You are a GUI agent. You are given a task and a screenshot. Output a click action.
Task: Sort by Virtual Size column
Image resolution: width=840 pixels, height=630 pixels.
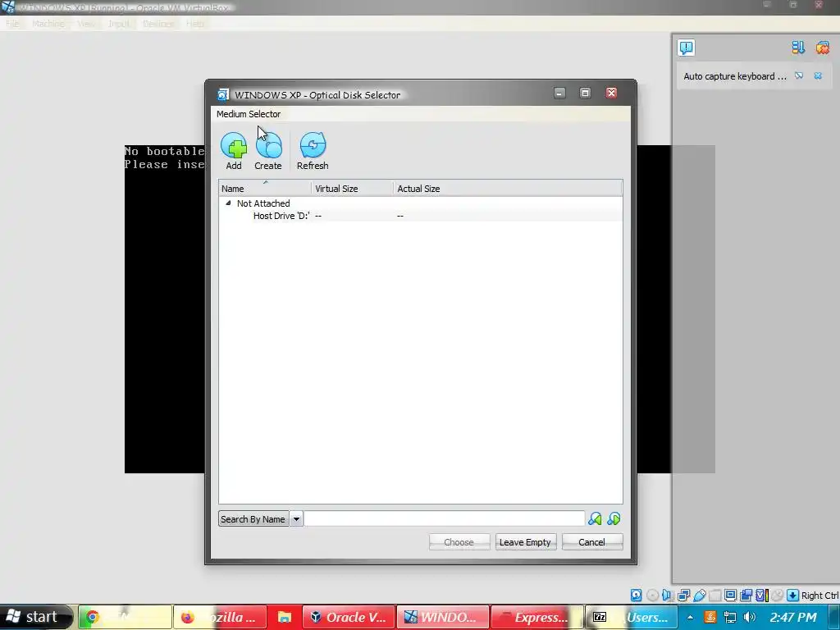point(353,189)
